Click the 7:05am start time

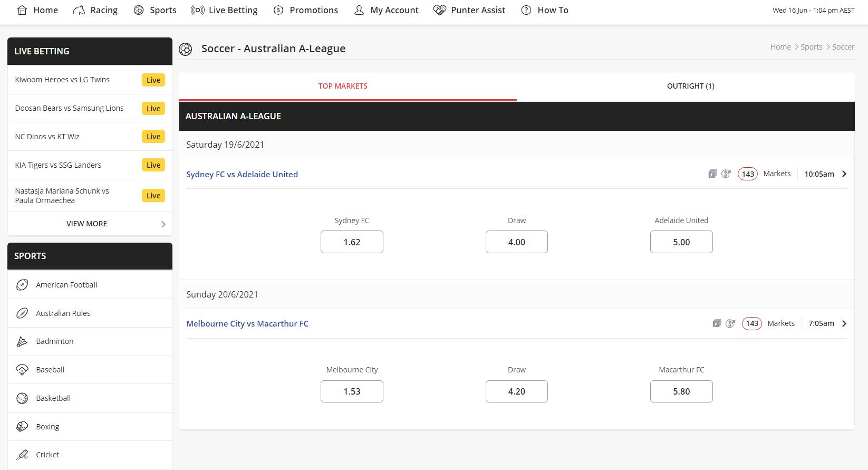point(821,323)
